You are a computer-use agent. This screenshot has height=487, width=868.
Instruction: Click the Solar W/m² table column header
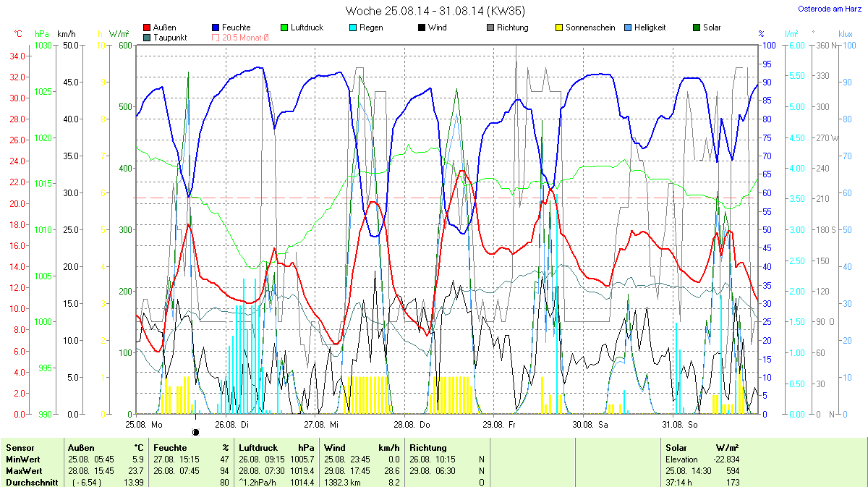(702, 448)
